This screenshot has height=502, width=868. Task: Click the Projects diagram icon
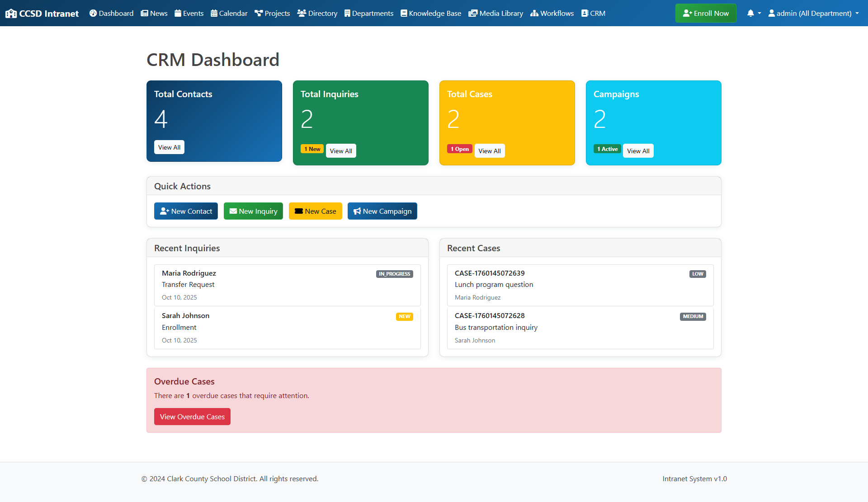259,14
